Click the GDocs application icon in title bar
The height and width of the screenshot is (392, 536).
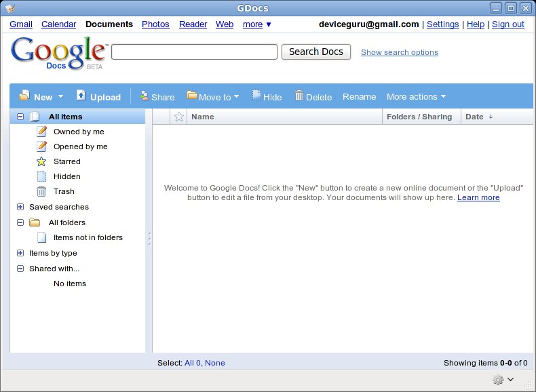pos(10,8)
